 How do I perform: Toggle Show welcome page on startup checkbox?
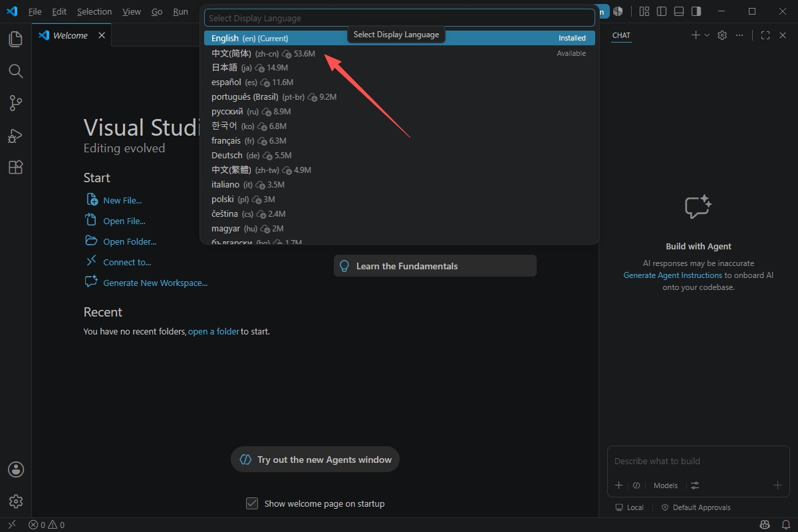(252, 503)
